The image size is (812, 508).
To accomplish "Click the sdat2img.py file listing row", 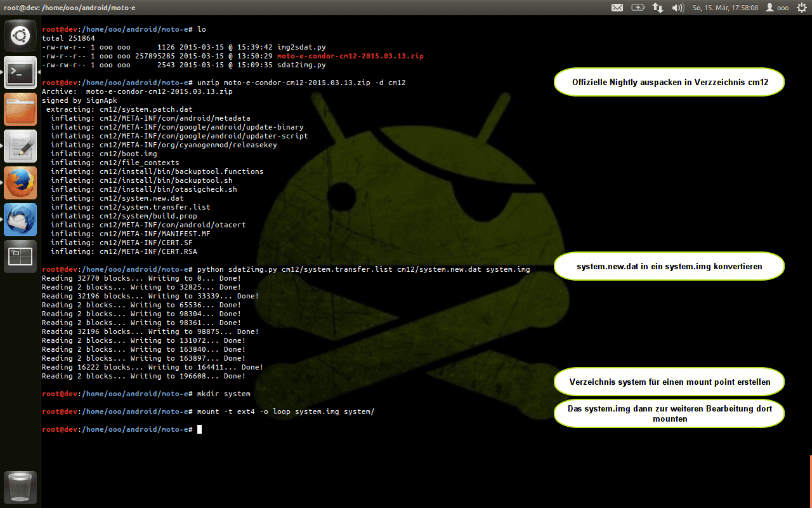I will click(184, 65).
